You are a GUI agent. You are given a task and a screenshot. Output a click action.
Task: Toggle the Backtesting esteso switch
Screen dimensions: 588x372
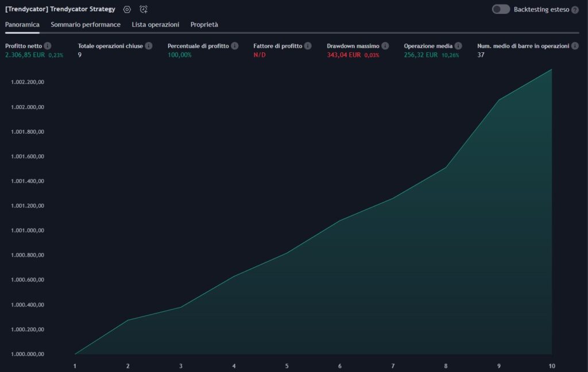tap(501, 9)
